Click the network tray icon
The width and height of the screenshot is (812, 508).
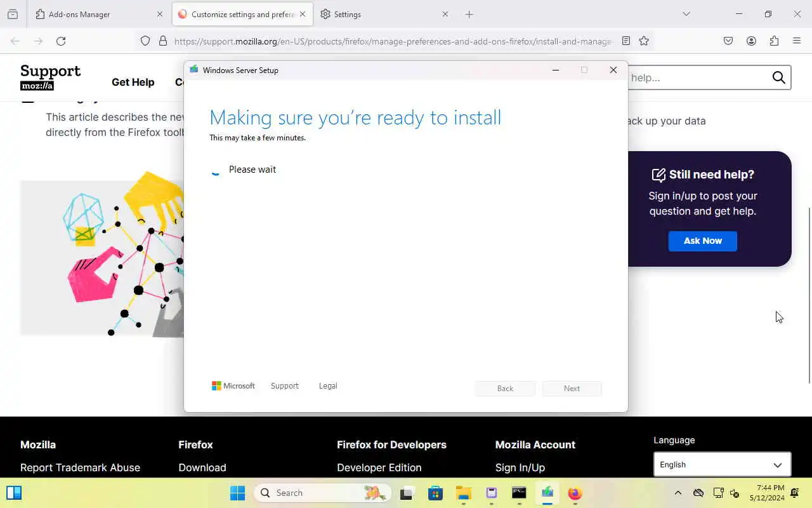tap(718, 493)
